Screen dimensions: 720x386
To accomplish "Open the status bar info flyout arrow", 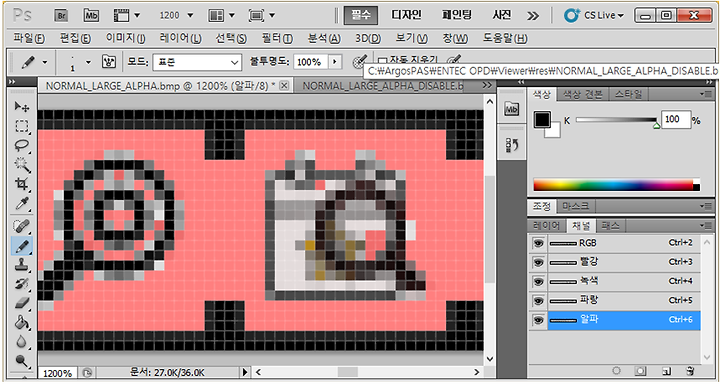I will click(x=245, y=372).
